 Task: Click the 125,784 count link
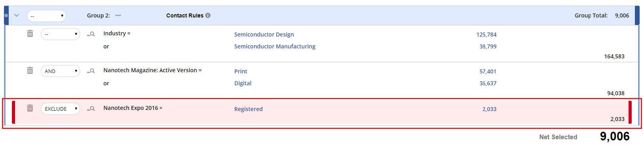(486, 35)
